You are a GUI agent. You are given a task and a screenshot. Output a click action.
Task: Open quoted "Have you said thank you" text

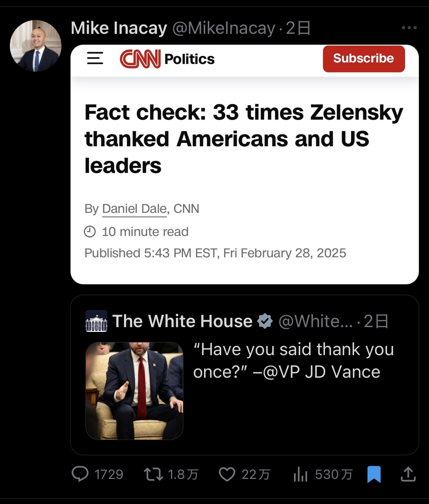coord(293,361)
